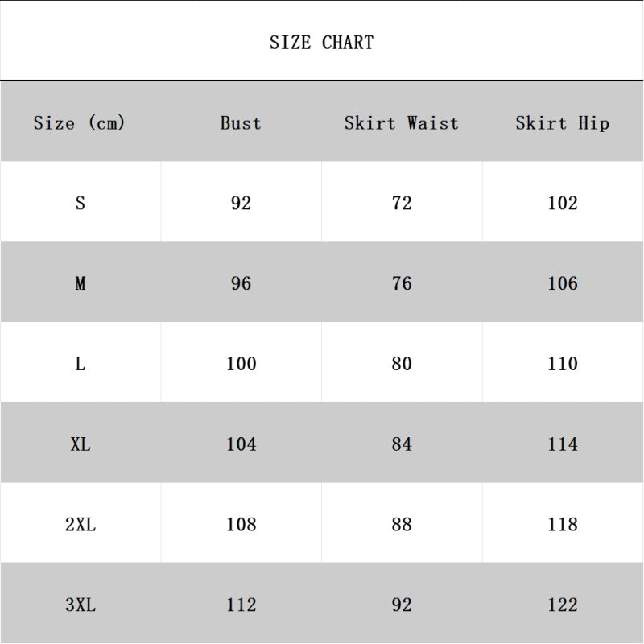Select the Skirt Waist column header

point(401,123)
